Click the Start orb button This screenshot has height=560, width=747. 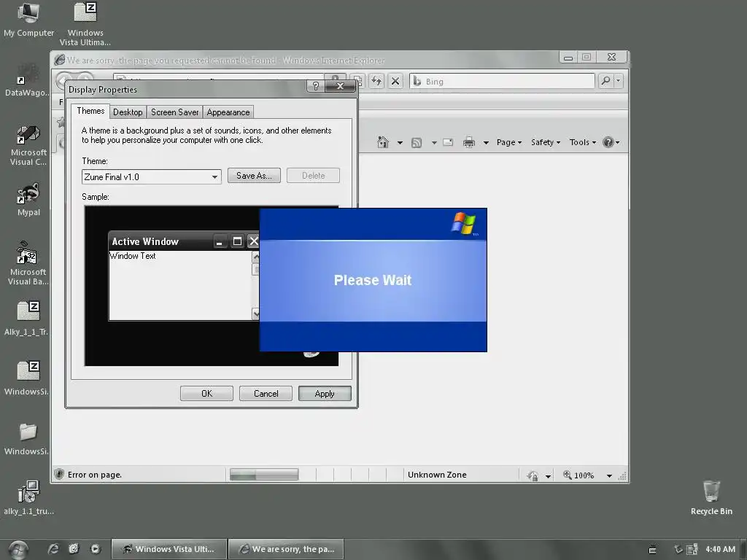[18, 550]
